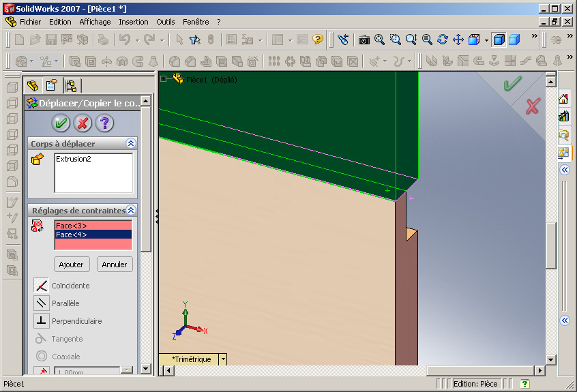Choose the Perpendiculaire constraint

pos(41,320)
